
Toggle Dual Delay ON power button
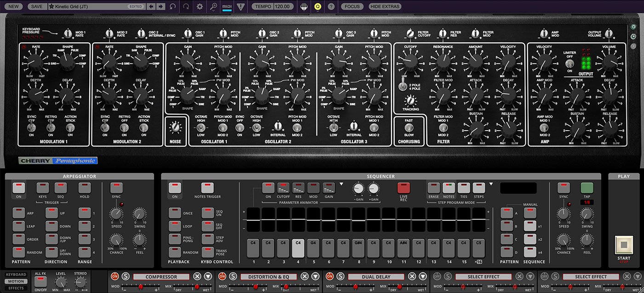(330, 276)
